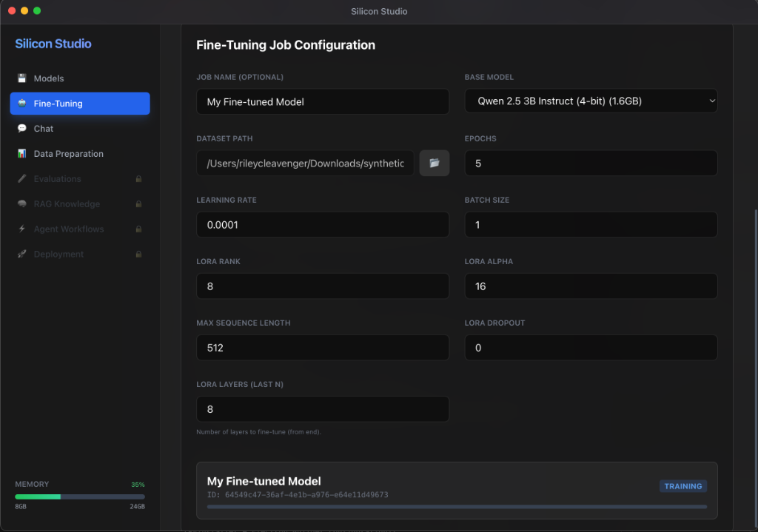Click the 24GB memory label
Screen dimensions: 758x532
coord(137,506)
